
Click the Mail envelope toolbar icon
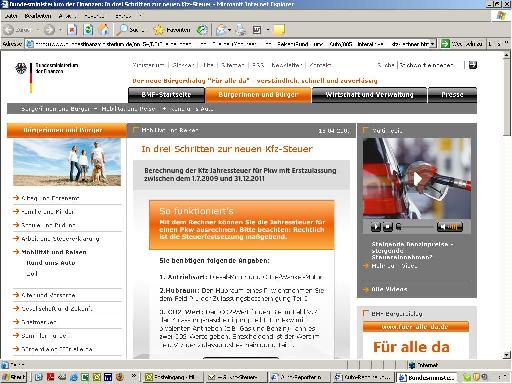coord(221,30)
